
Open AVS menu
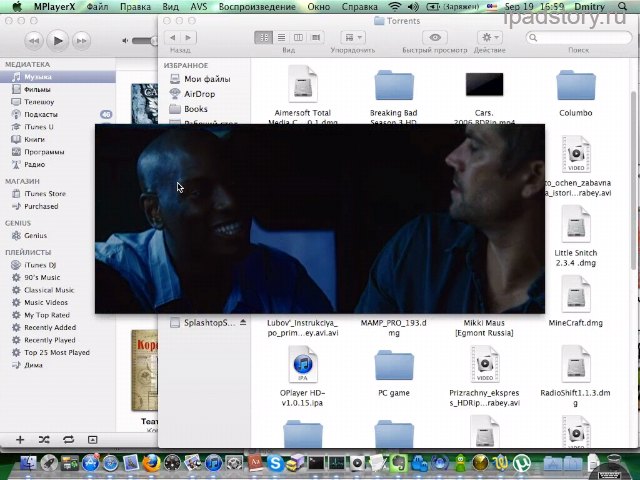(x=199, y=7)
